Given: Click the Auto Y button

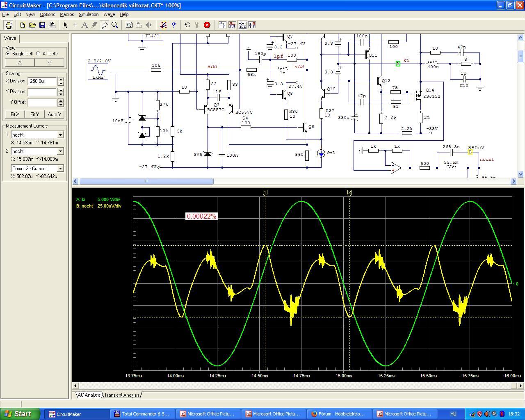Looking at the screenshot, I should click(55, 114).
